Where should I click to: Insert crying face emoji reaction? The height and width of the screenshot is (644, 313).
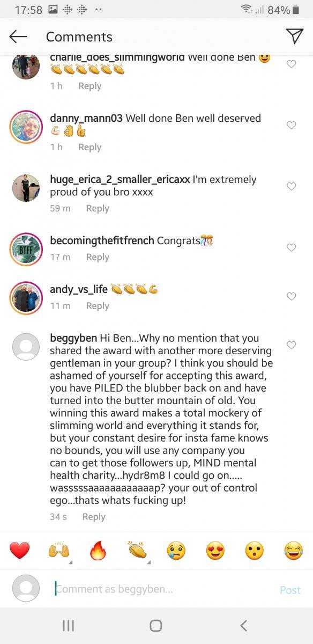tap(176, 551)
